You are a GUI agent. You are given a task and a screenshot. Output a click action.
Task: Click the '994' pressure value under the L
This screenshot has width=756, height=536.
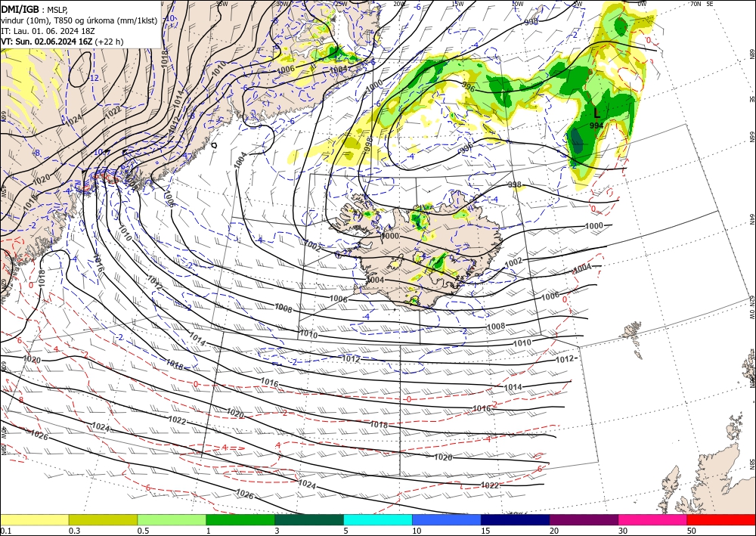coord(596,125)
